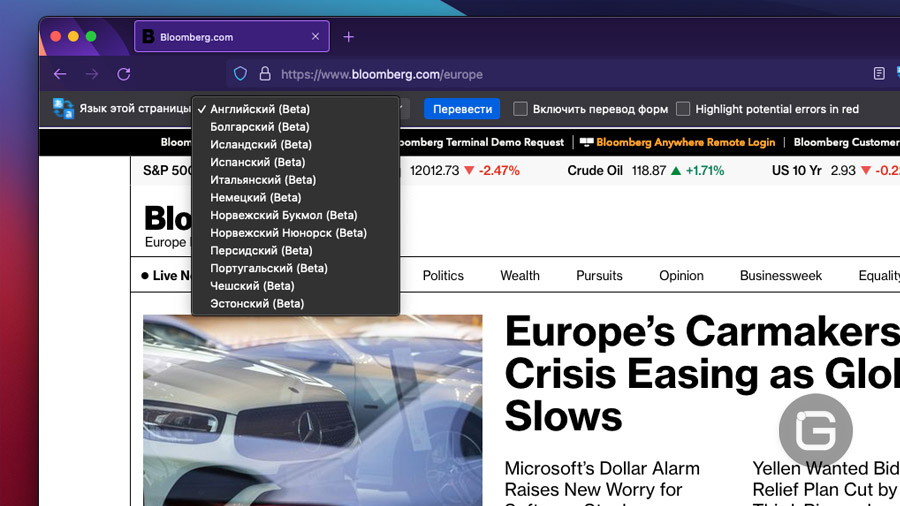The height and width of the screenshot is (506, 900).
Task: Open Europe's Carmakers headline article
Action: tap(703, 373)
